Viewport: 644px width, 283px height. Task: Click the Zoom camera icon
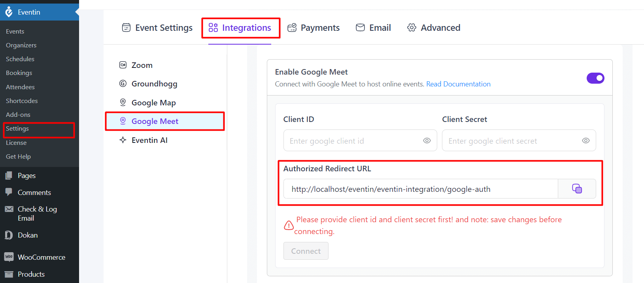[123, 65]
